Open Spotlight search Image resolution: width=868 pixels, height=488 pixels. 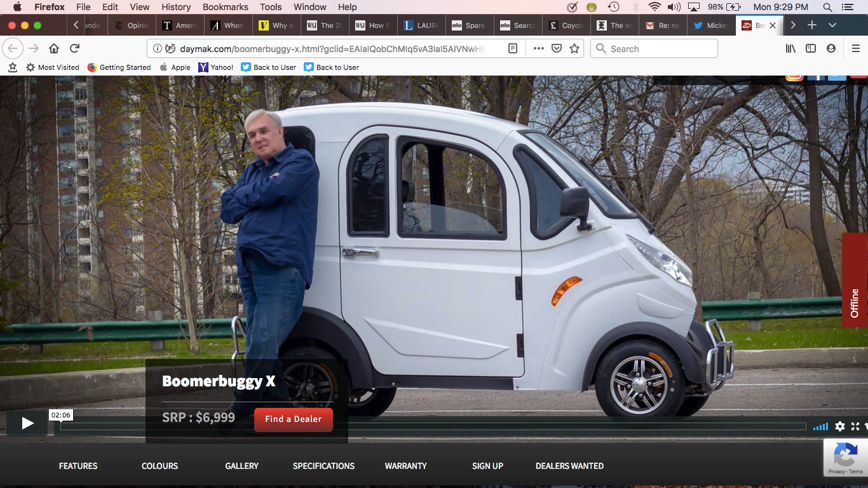tap(827, 7)
